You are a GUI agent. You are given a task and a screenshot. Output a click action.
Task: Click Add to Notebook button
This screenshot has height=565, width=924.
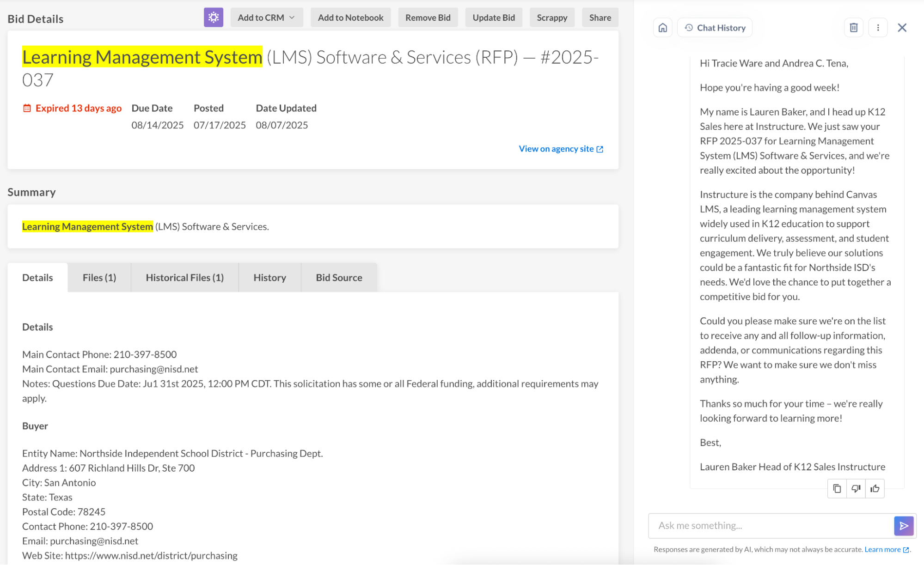[350, 18]
